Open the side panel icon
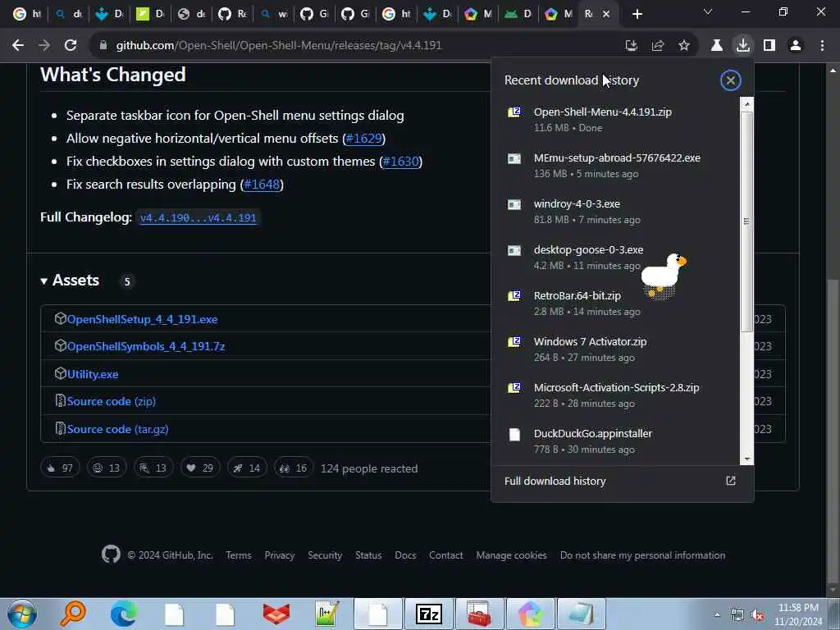The image size is (840, 630). pyautogui.click(x=769, y=46)
